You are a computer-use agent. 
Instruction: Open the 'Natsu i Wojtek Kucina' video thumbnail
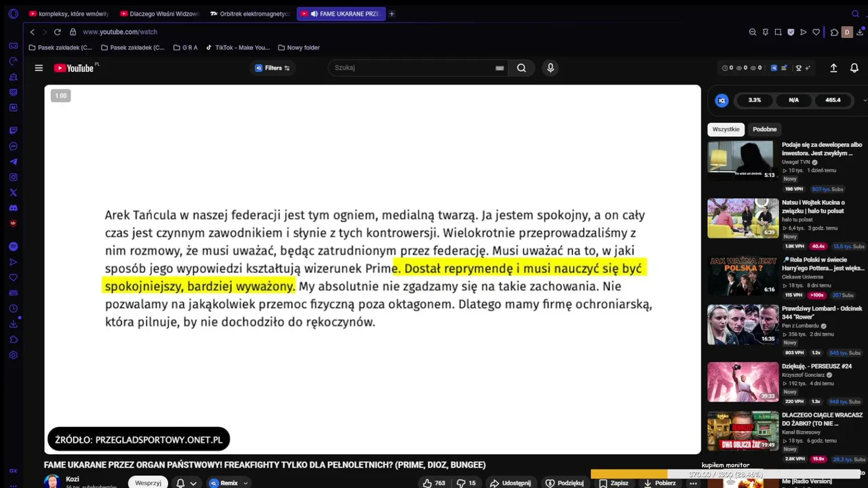click(x=743, y=218)
